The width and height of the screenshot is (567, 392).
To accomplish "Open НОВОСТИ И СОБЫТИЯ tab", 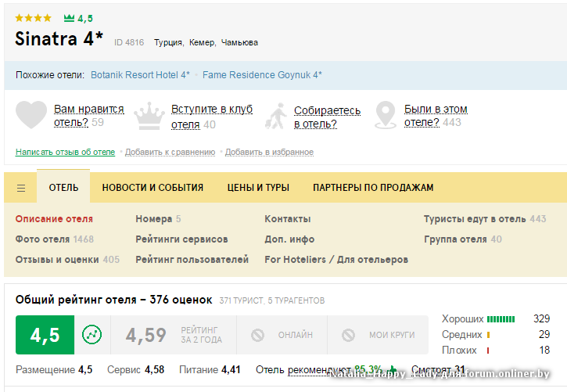I will click(x=153, y=187).
